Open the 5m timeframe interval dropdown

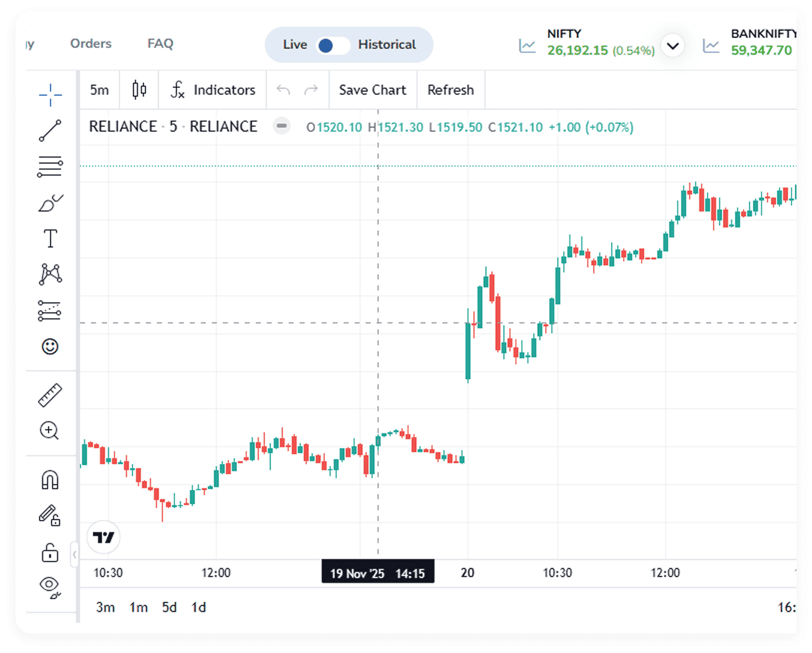coord(100,90)
